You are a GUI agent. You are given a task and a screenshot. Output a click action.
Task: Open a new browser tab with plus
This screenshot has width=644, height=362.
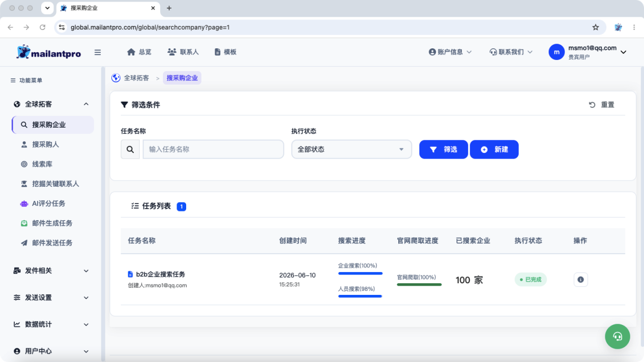(169, 8)
